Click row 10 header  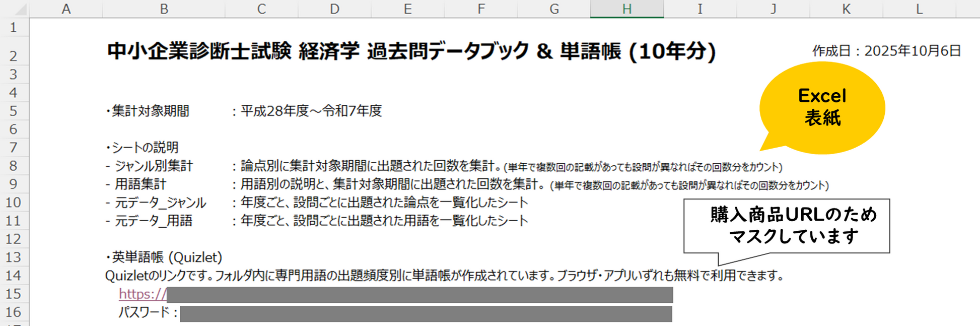point(14,203)
